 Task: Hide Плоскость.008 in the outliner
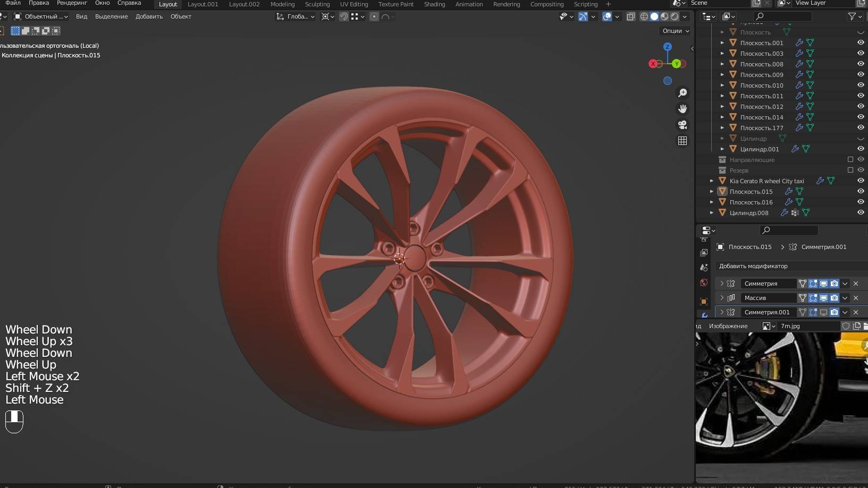861,64
